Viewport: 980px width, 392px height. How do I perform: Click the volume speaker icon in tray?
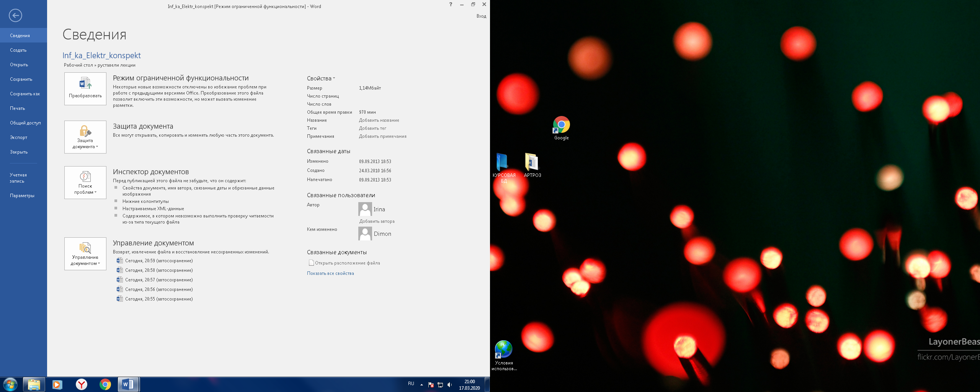(449, 385)
